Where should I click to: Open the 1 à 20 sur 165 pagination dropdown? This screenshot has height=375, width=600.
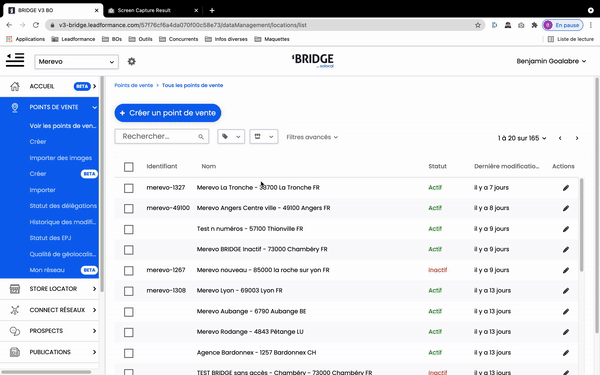tap(522, 138)
